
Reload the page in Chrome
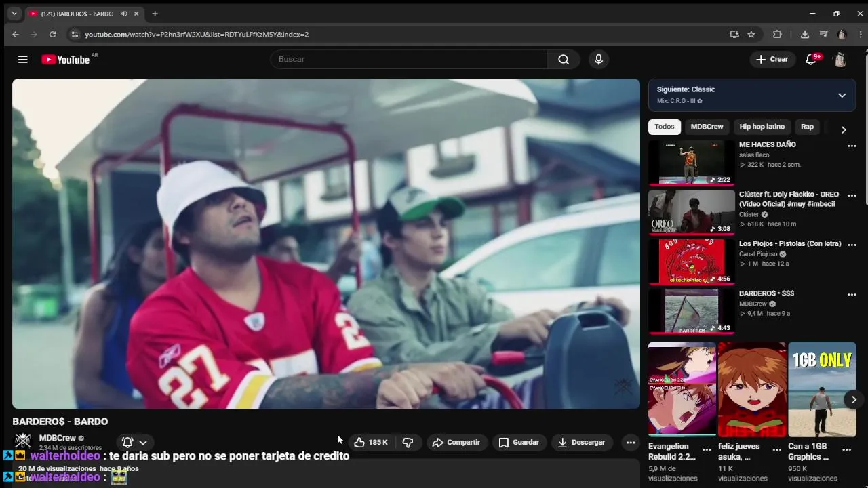[52, 34]
